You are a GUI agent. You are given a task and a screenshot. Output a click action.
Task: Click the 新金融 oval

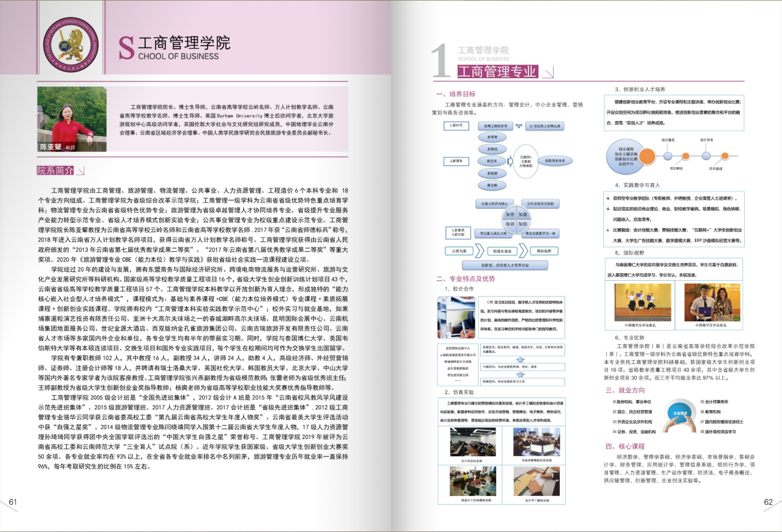(x=492, y=185)
